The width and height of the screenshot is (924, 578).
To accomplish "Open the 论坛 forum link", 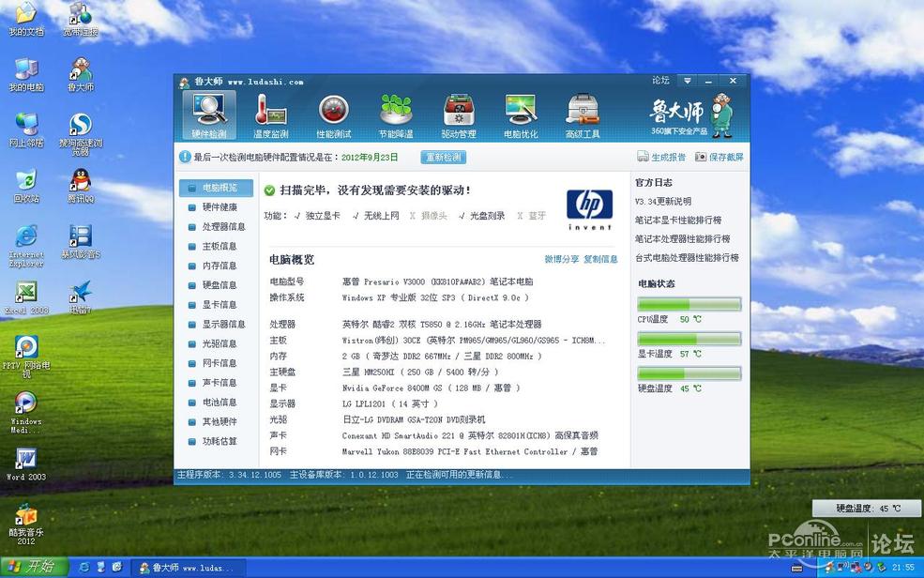I will pos(660,80).
